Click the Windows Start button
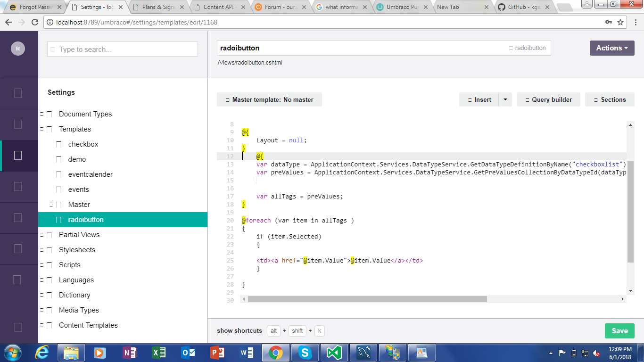644x362 pixels. [13, 353]
